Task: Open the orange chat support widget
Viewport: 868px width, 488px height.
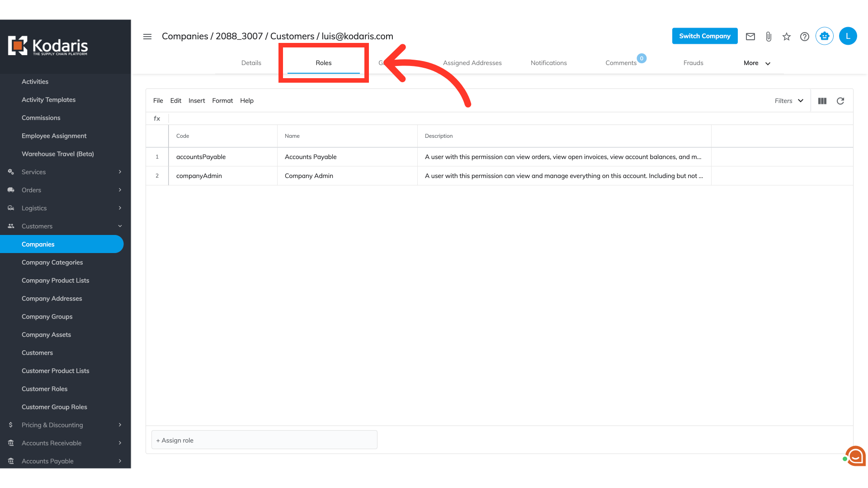Action: point(856,456)
